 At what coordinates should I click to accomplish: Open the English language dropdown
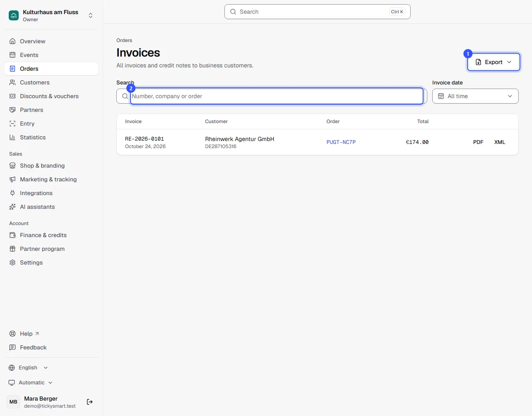coord(28,368)
